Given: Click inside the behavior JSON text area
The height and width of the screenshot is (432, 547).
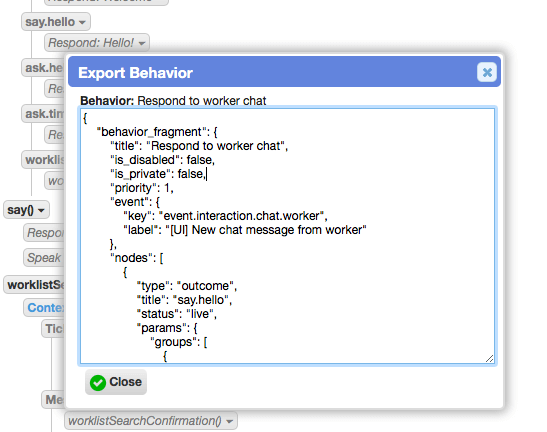Looking at the screenshot, I should (x=287, y=236).
